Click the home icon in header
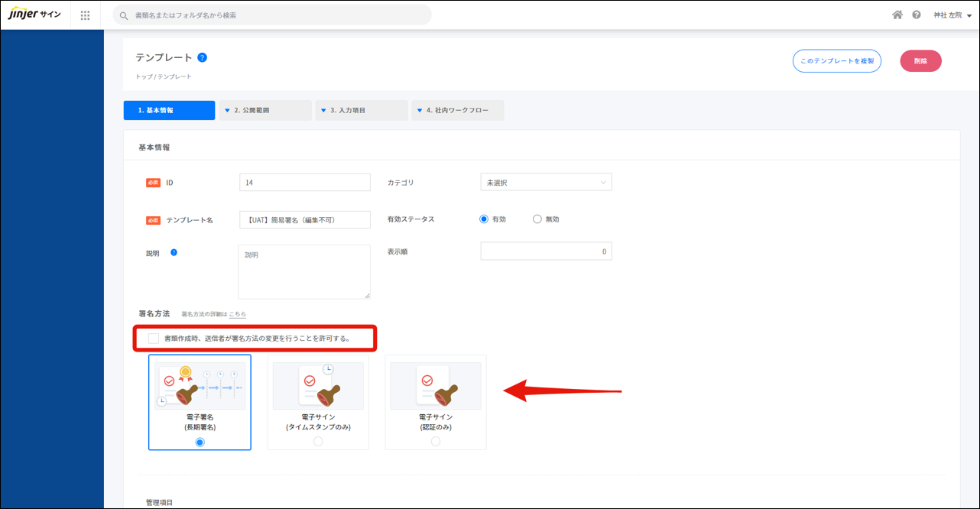 click(x=897, y=15)
